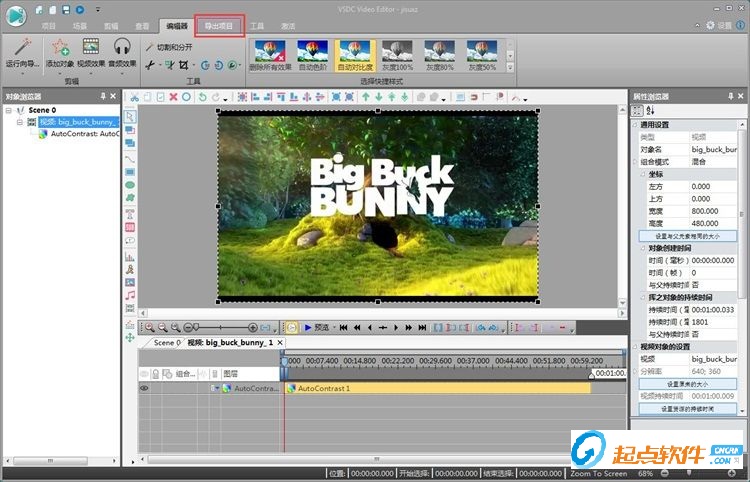Image resolution: width=750 pixels, height=482 pixels.
Task: Click the lock icon in timeline header row
Action: click(x=155, y=373)
